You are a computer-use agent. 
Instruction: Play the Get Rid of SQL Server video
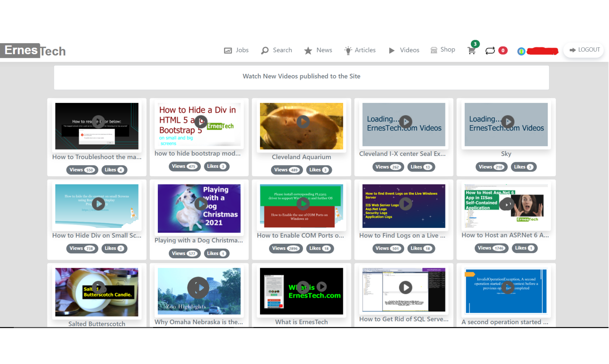coord(405,287)
